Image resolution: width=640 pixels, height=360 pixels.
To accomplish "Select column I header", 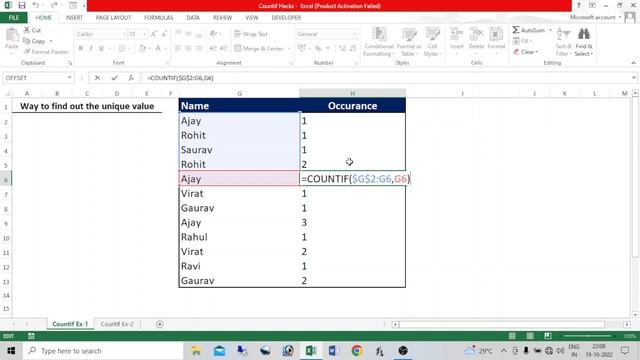I will 462,93.
